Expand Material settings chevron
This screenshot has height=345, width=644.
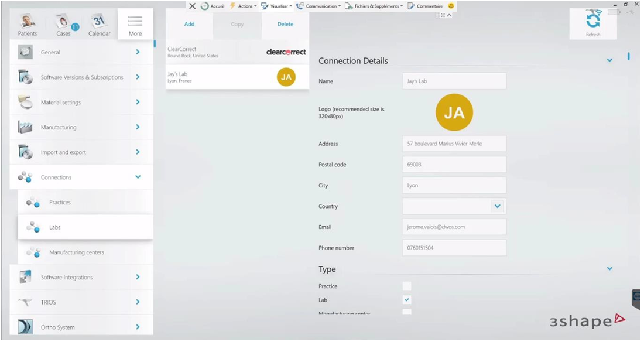tap(138, 102)
